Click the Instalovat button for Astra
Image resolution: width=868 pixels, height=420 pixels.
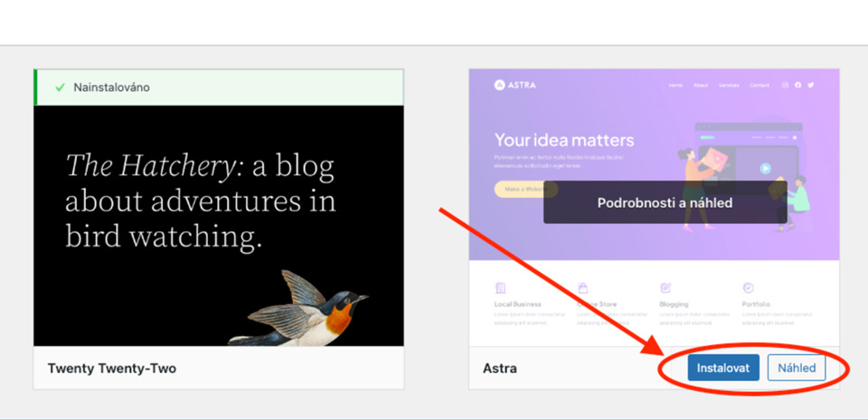point(723,368)
